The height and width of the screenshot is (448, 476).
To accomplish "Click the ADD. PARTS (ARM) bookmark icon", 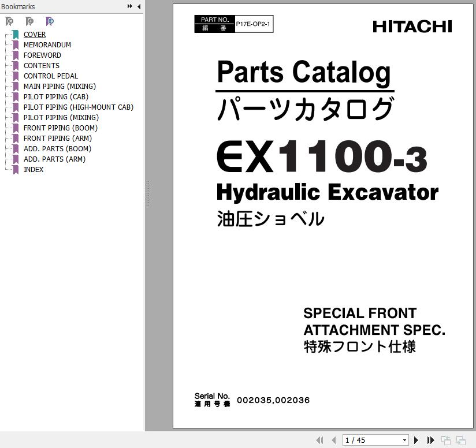I will click(x=16, y=159).
